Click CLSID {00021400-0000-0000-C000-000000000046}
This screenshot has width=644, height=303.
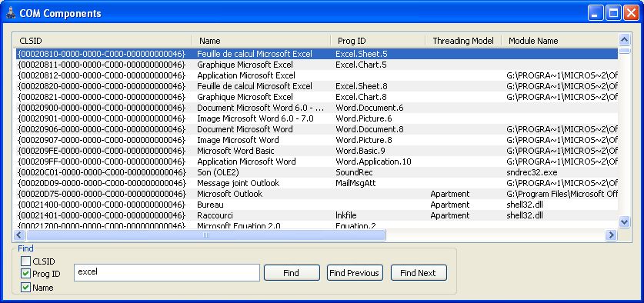[x=102, y=205]
